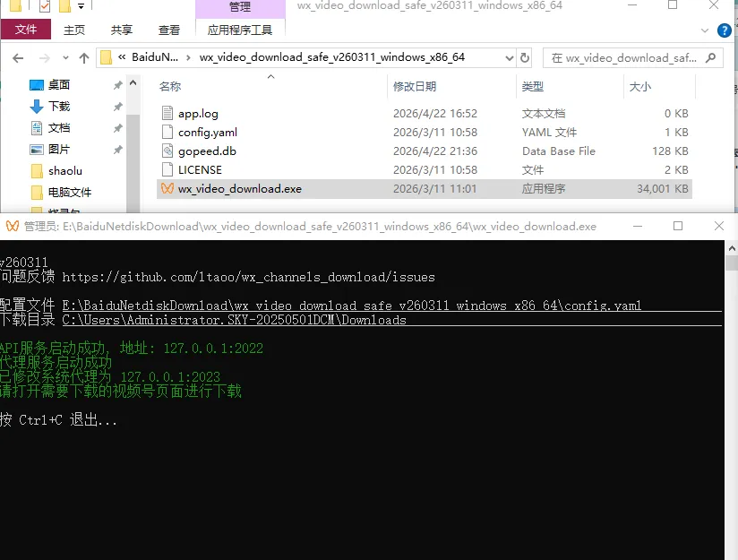
Task: Click the config.yaml path in console
Action: coord(352,306)
